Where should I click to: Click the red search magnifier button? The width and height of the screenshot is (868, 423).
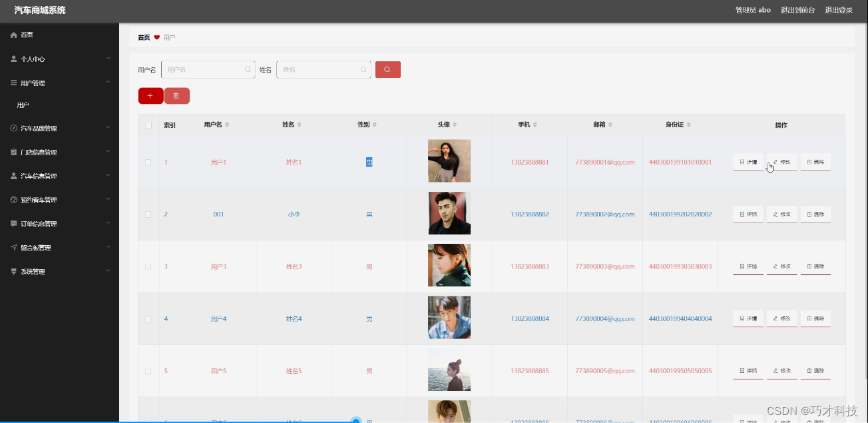coord(388,69)
